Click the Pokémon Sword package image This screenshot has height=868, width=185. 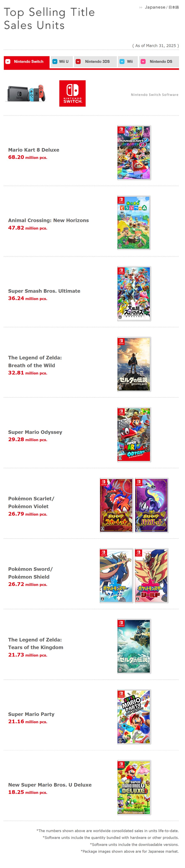(x=116, y=576)
